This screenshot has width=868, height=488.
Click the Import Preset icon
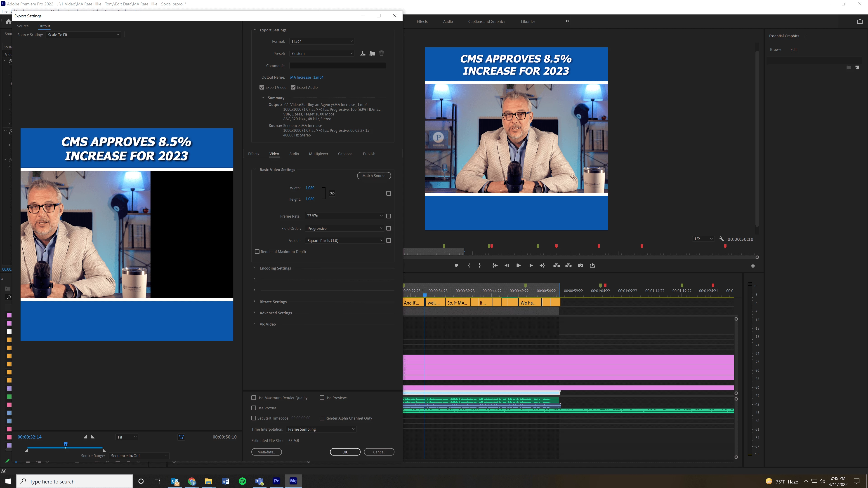(x=372, y=53)
